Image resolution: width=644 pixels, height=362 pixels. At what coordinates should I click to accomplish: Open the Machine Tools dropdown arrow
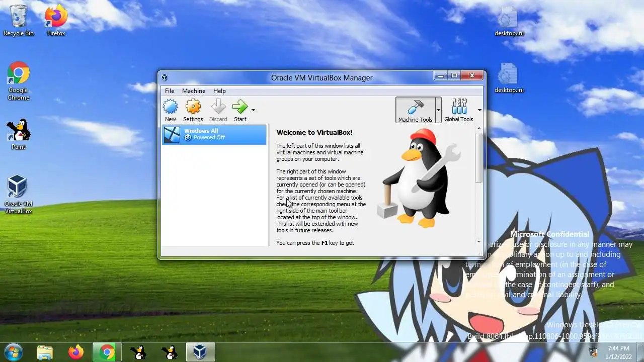point(438,110)
